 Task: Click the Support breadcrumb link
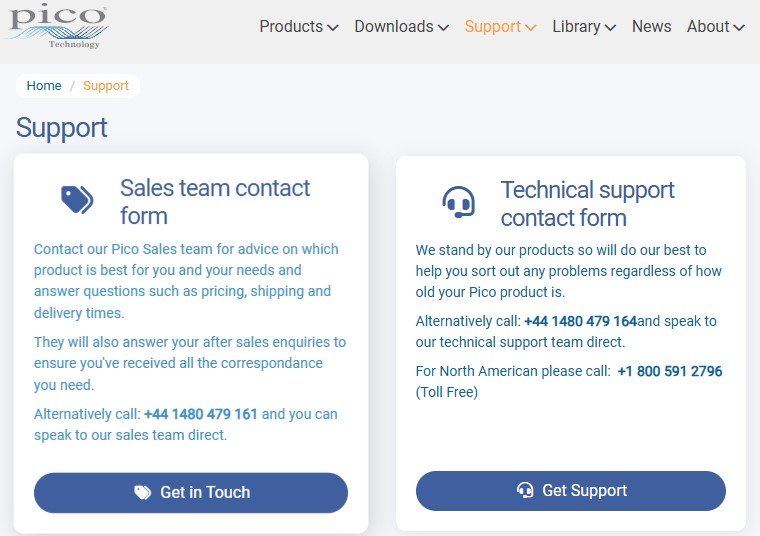pyautogui.click(x=106, y=86)
